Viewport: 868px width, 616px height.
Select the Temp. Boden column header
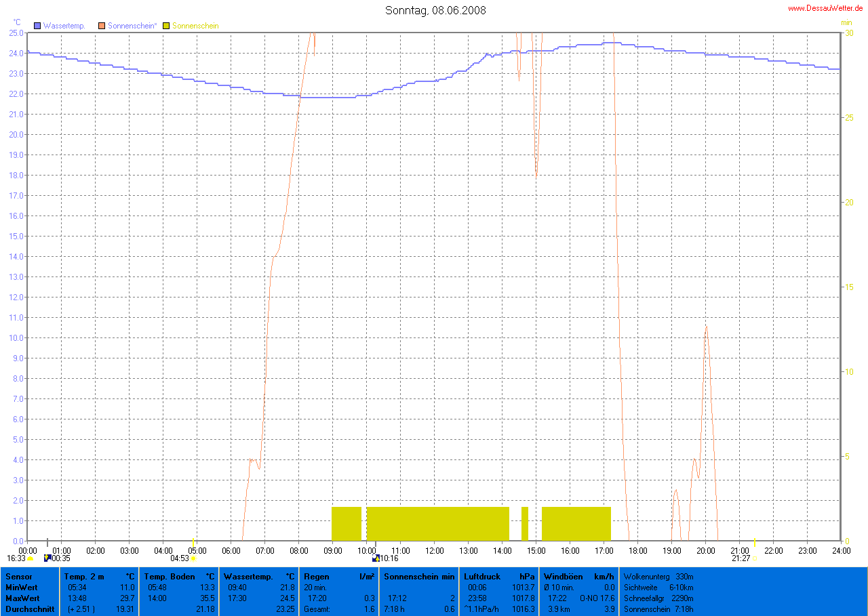pos(169,577)
